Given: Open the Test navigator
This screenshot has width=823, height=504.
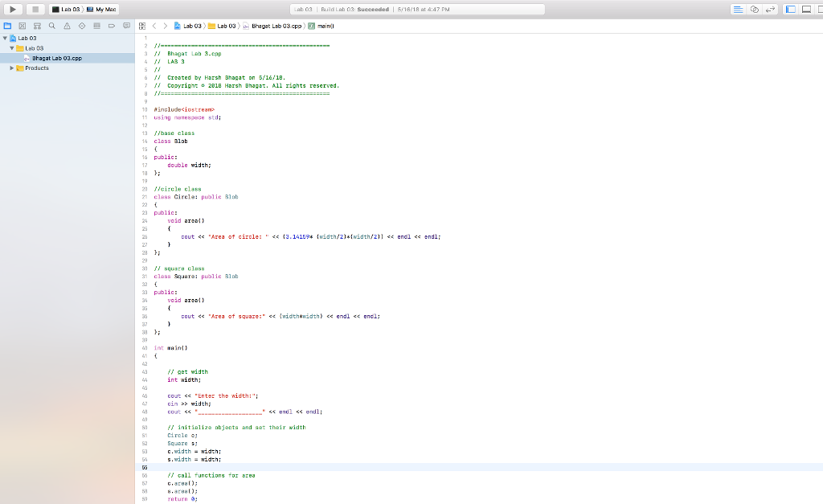Looking at the screenshot, I should pyautogui.click(x=80, y=25).
